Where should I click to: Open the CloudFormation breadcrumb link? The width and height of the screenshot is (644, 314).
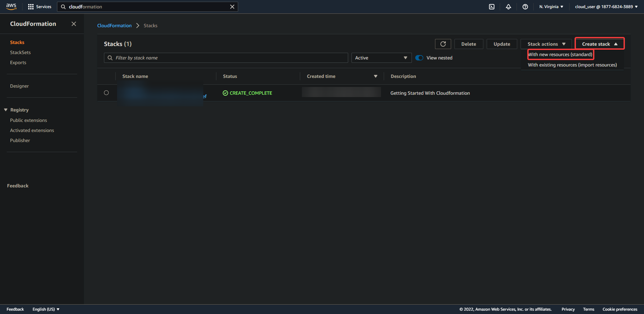[x=114, y=26]
